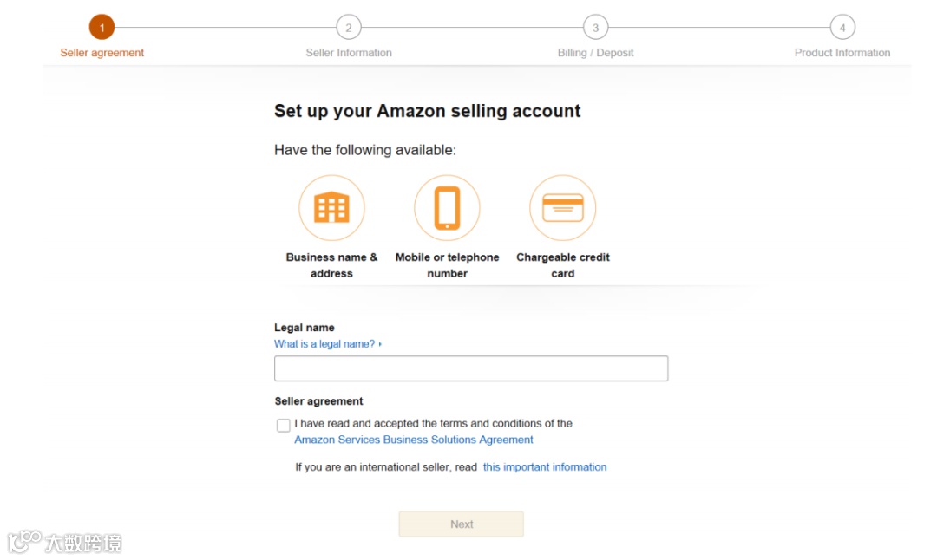Select the Seller agreement step label
This screenshot has height=560, width=937.
point(102,53)
